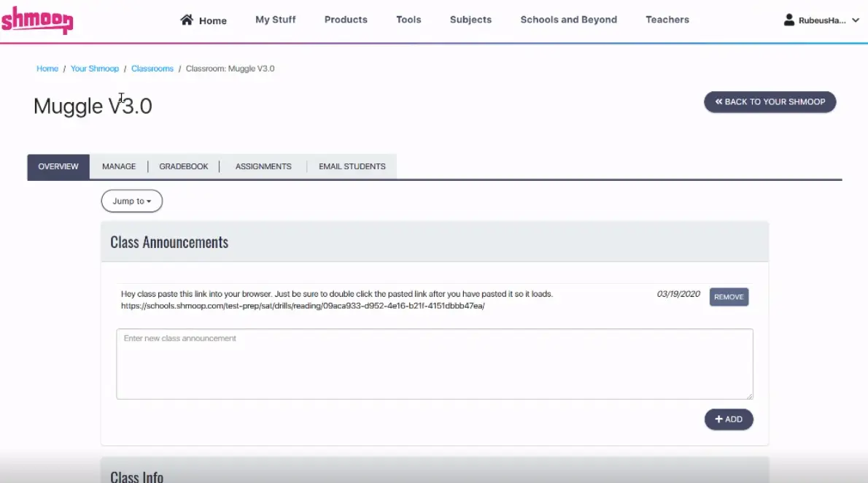The image size is (868, 483).
Task: Follow the Classrooms breadcrumb link
Action: click(152, 69)
